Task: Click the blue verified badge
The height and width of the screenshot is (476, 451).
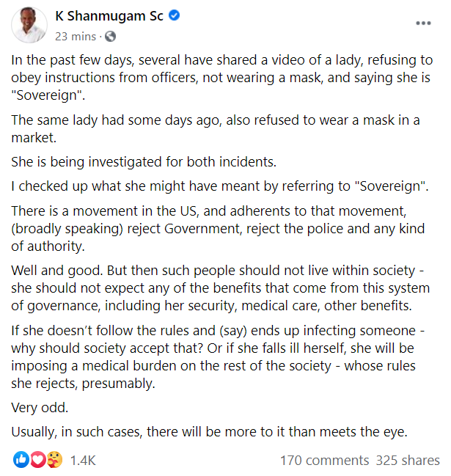Action: [x=175, y=16]
